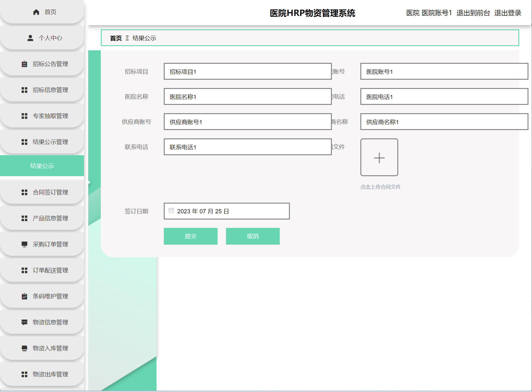This screenshot has width=532, height=392.
Task: Click the 供应商名称1 input field
Action: click(444, 122)
